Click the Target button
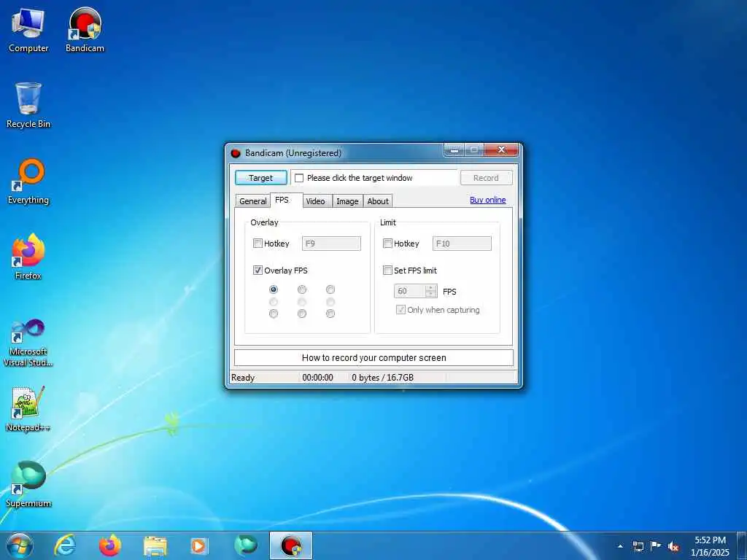This screenshot has width=747, height=560. pos(261,178)
